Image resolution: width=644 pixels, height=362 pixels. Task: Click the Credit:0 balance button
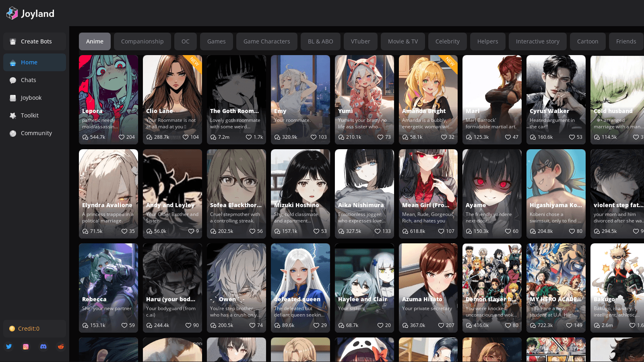pyautogui.click(x=35, y=329)
